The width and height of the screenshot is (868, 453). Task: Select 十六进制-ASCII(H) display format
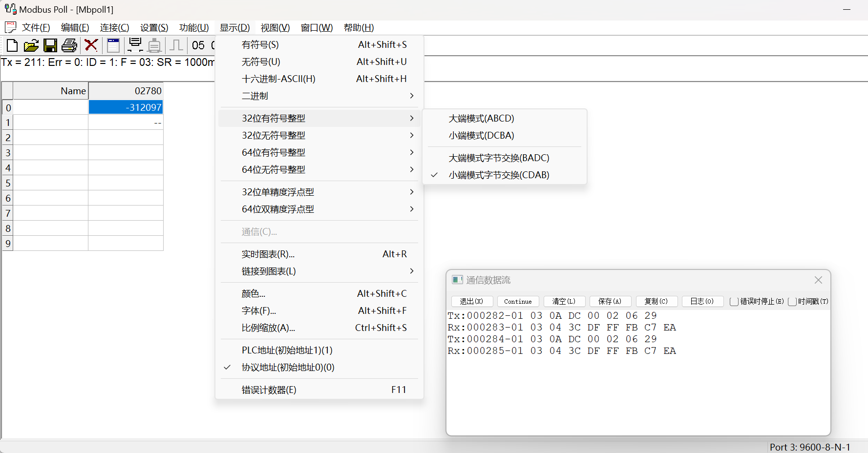point(319,79)
